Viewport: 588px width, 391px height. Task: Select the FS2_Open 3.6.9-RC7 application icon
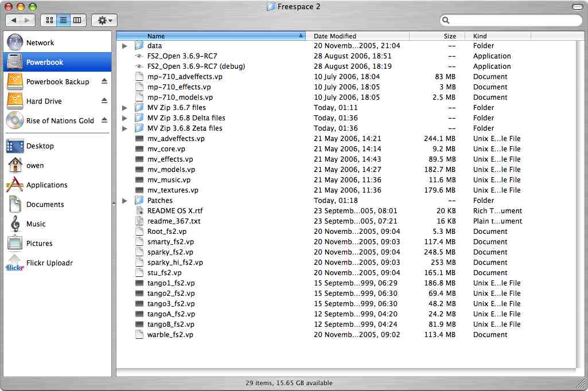(x=139, y=56)
